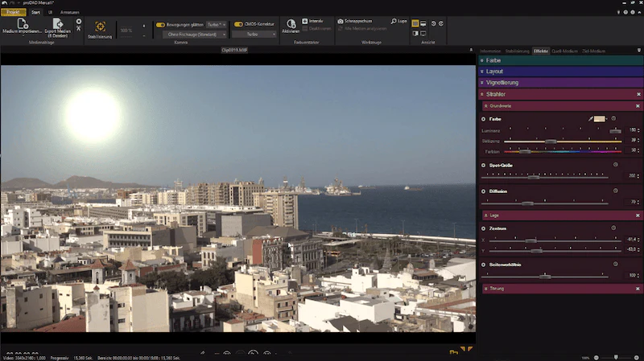
Task: Toggle the Bewegungen glätten switch
Action: pyautogui.click(x=160, y=25)
